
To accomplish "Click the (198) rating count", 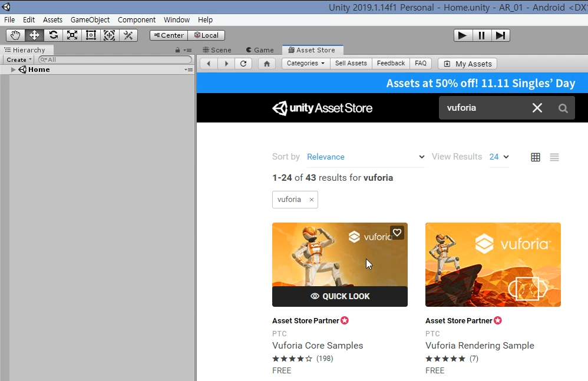I will pos(325,359).
